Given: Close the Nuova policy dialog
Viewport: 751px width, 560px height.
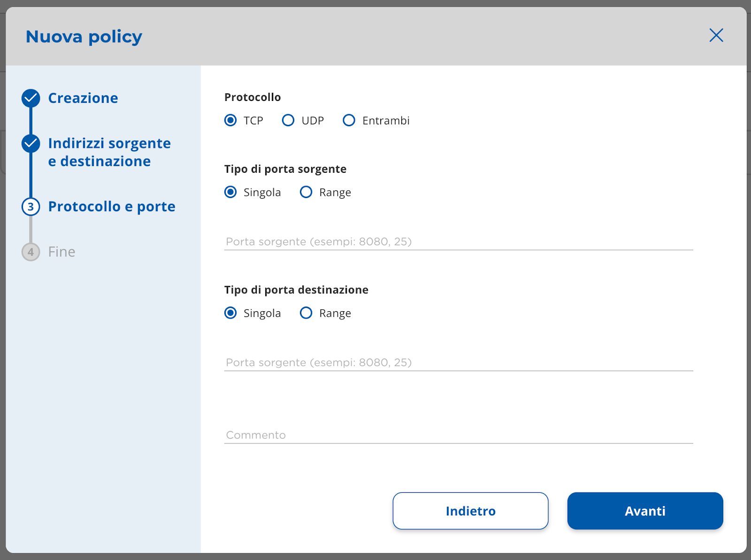Looking at the screenshot, I should click(716, 35).
